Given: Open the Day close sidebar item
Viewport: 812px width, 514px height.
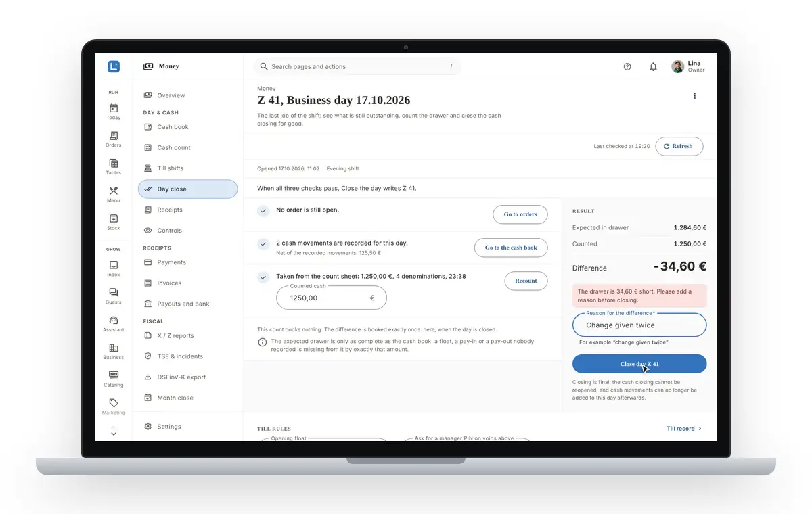Looking at the screenshot, I should coord(188,189).
